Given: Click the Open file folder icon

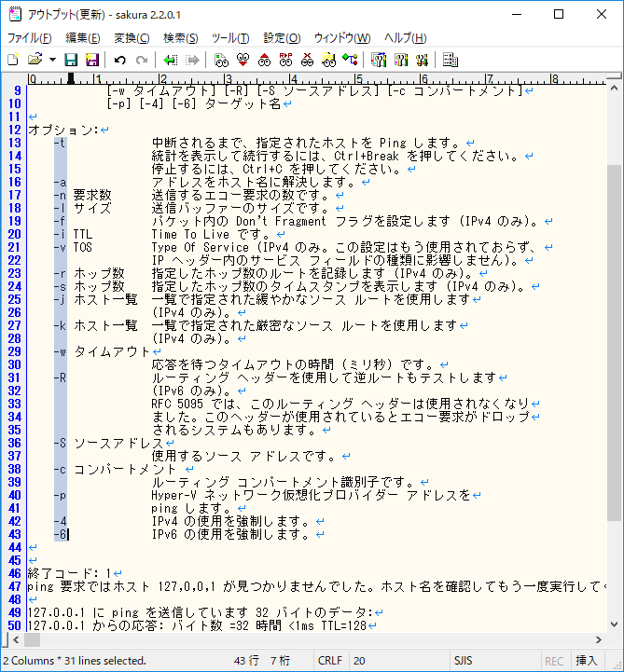Looking at the screenshot, I should point(35,60).
